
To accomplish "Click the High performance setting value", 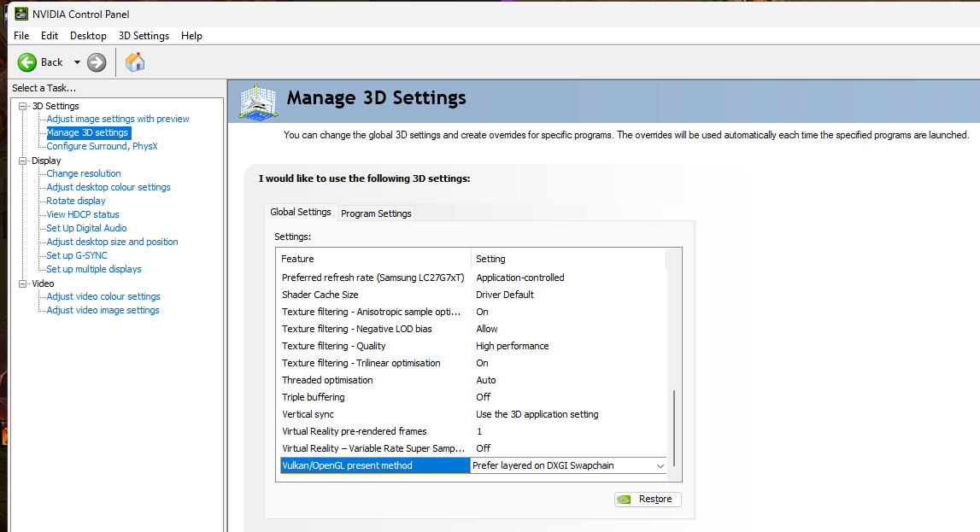I will coord(512,346).
